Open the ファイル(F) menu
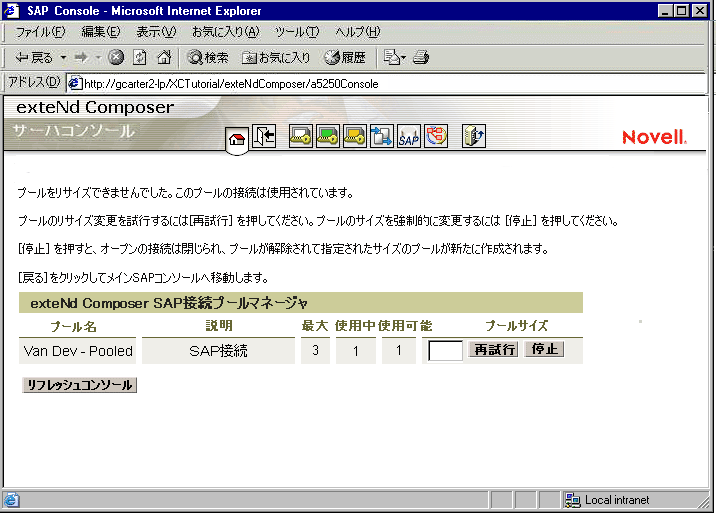The height and width of the screenshot is (515, 716). coord(40,32)
